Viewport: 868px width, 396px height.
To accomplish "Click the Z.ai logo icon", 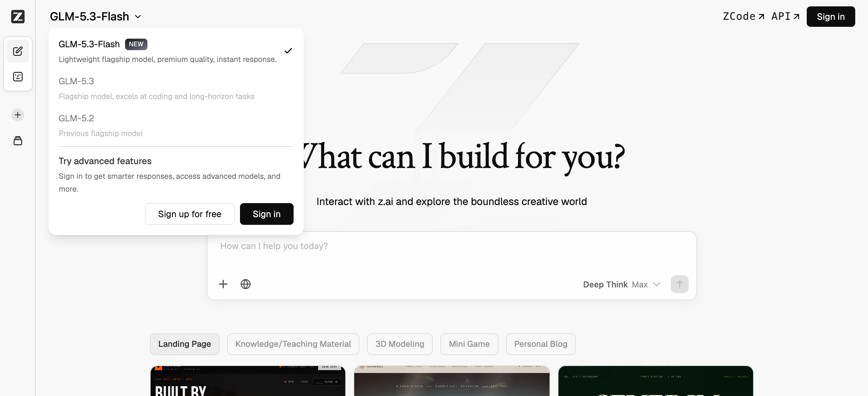I will pos(18,17).
